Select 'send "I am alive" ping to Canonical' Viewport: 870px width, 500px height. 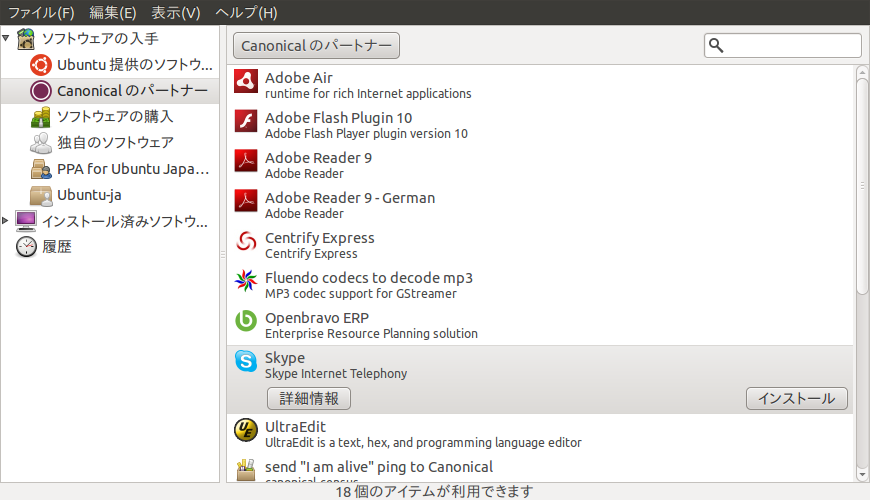click(379, 467)
